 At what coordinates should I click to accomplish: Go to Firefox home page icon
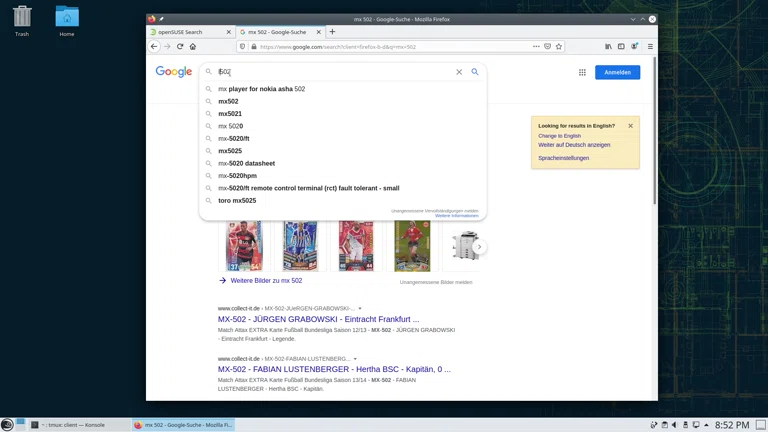193,46
